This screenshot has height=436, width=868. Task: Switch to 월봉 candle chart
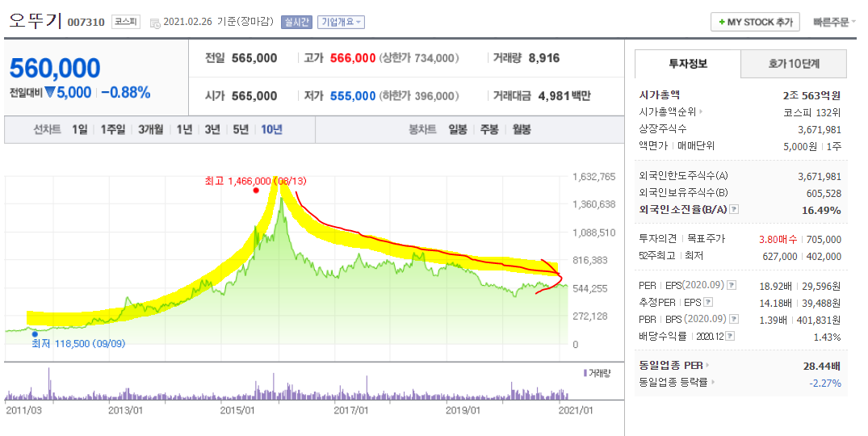pyautogui.click(x=522, y=129)
